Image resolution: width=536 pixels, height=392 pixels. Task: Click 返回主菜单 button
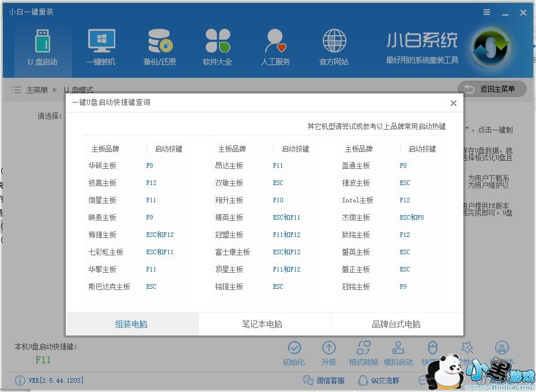pos(492,89)
